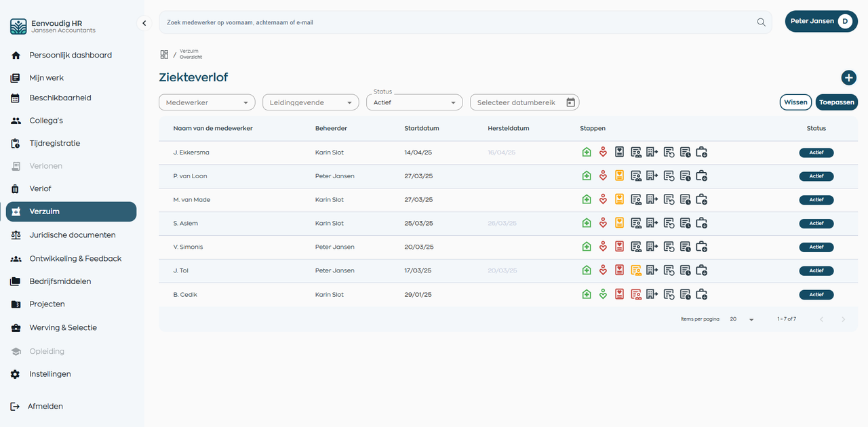The height and width of the screenshot is (427, 868).
Task: Open Tijdregistratie from the sidebar menu
Action: (54, 143)
